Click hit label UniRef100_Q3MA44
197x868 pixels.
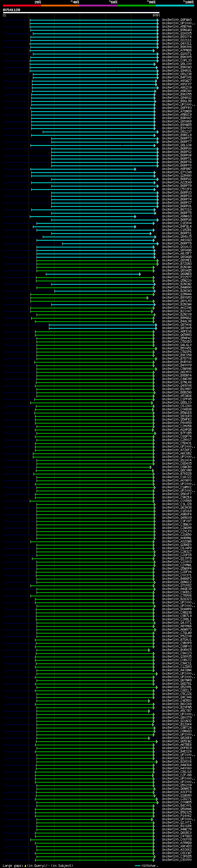[x=177, y=294]
